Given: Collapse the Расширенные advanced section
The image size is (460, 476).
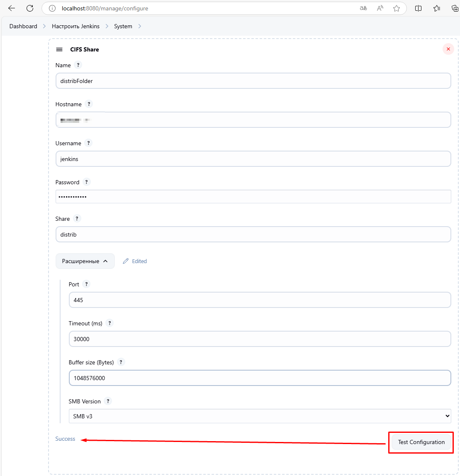Looking at the screenshot, I should click(85, 261).
